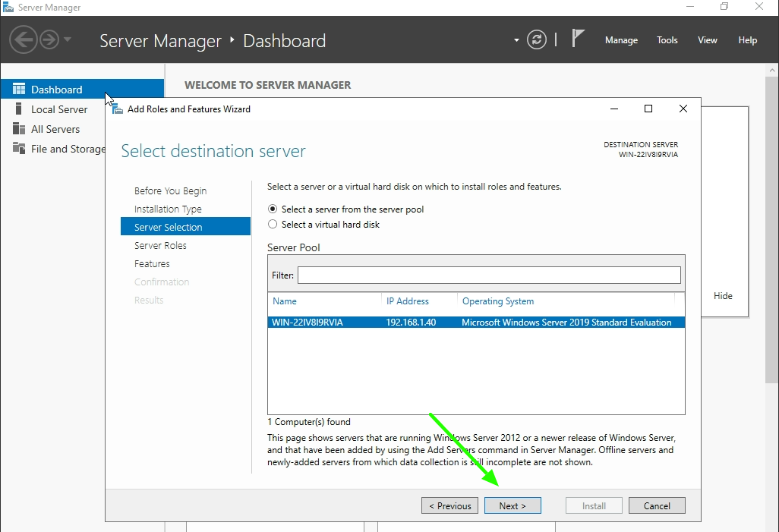The image size is (779, 532).
Task: Click the Next button to continue
Action: 512,505
